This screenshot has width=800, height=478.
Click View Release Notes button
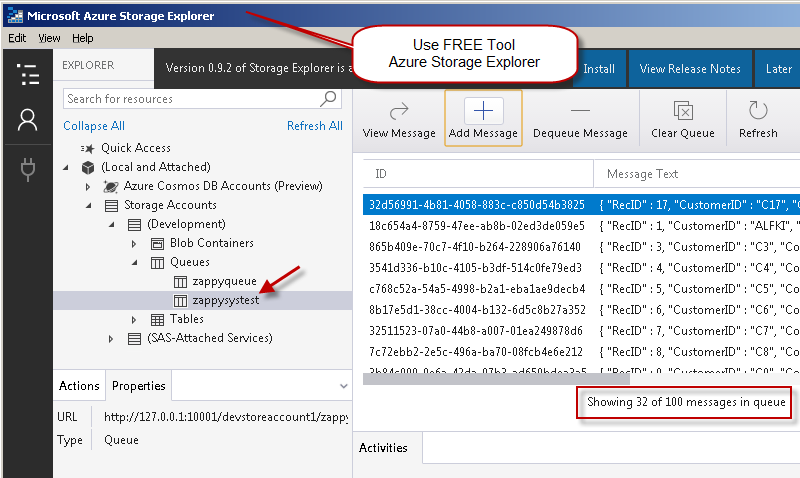click(690, 69)
